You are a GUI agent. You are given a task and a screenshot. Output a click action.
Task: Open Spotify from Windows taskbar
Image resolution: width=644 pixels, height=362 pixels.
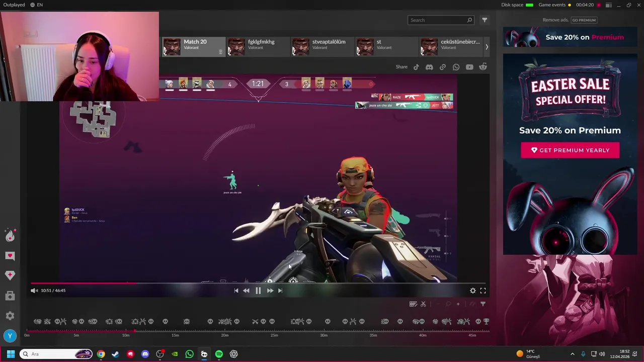(x=219, y=354)
